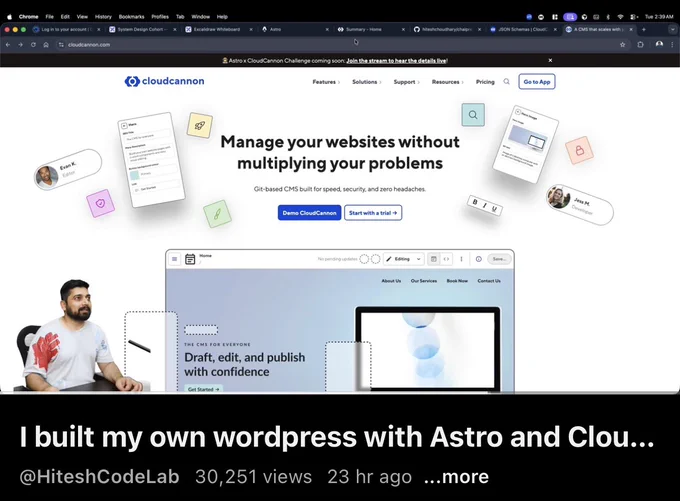Dismiss the Astro x CloudCannon banner
This screenshot has height=501, width=680.
tap(550, 60)
